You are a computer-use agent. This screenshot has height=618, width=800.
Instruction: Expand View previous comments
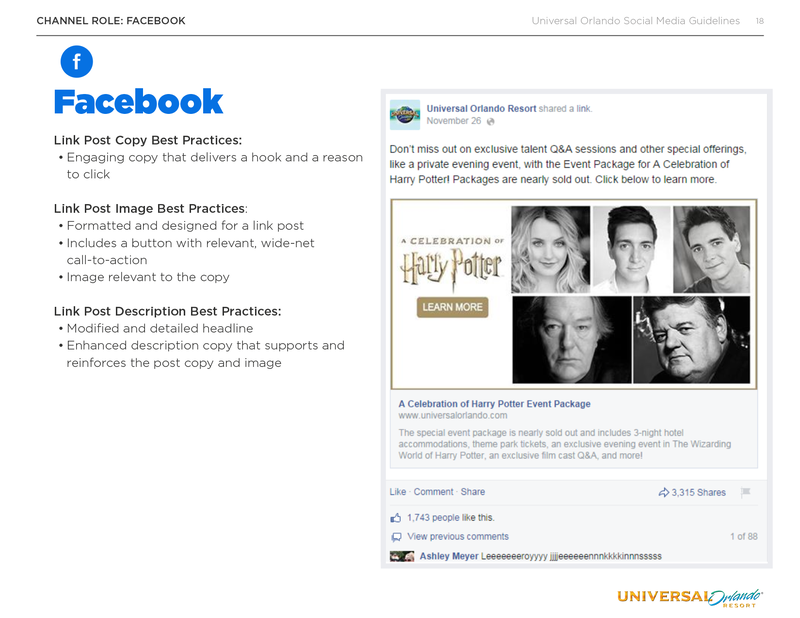click(458, 537)
